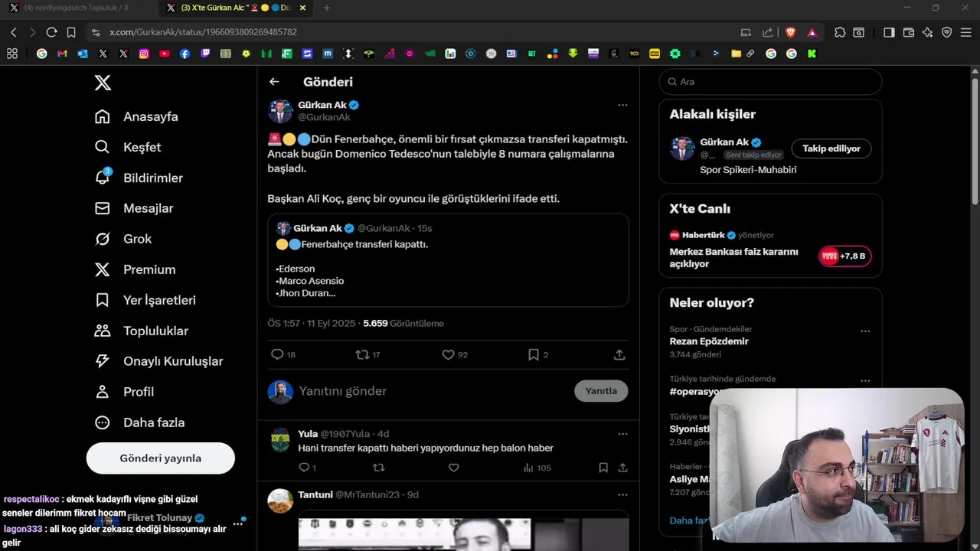Click the address bar URL
The height and width of the screenshot is (551, 980).
(x=203, y=32)
